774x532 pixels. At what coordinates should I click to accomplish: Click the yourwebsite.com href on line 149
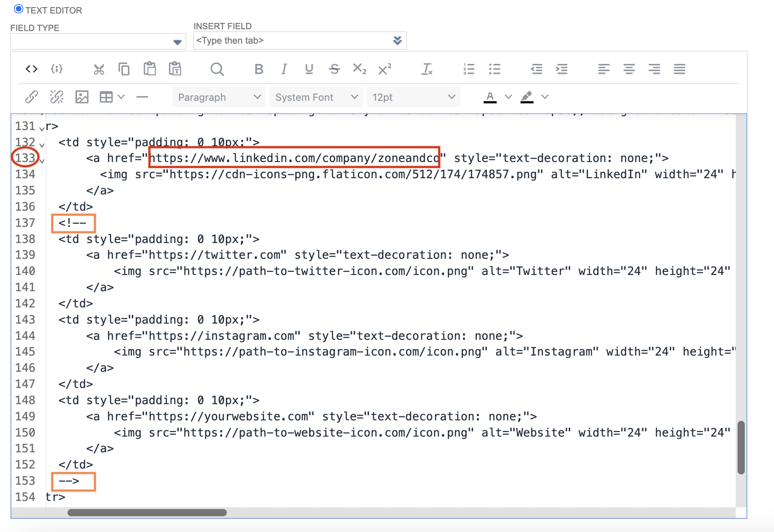tap(228, 416)
